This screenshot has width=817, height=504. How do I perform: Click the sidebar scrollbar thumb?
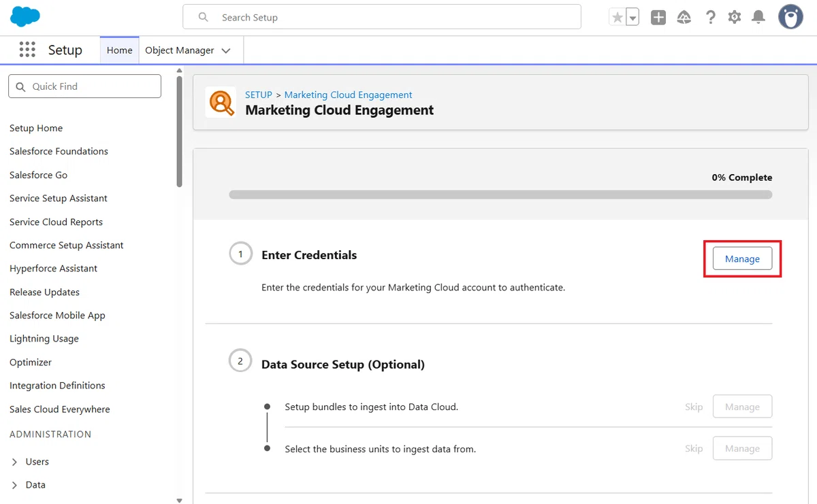pos(180,131)
